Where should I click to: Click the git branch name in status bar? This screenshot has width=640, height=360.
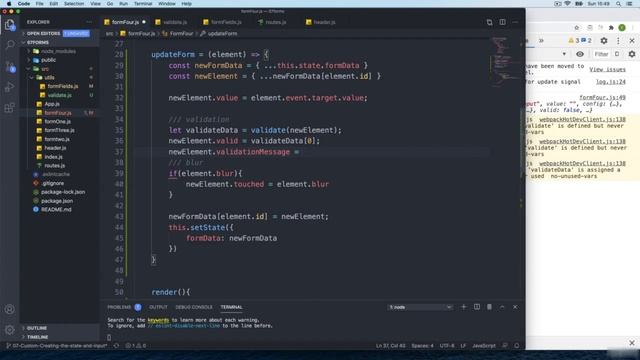pyautogui.click(x=57, y=346)
